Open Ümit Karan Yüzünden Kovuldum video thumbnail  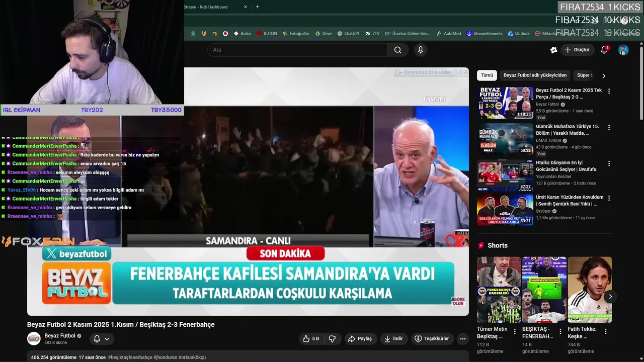pos(505,210)
